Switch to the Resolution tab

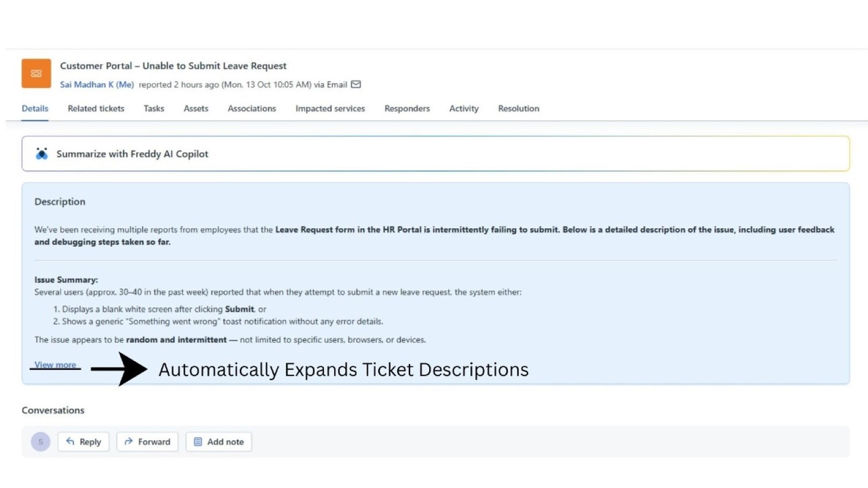[x=518, y=109]
